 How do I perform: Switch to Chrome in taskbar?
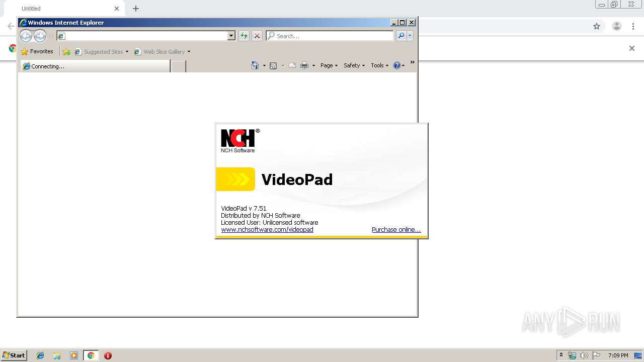(91, 355)
